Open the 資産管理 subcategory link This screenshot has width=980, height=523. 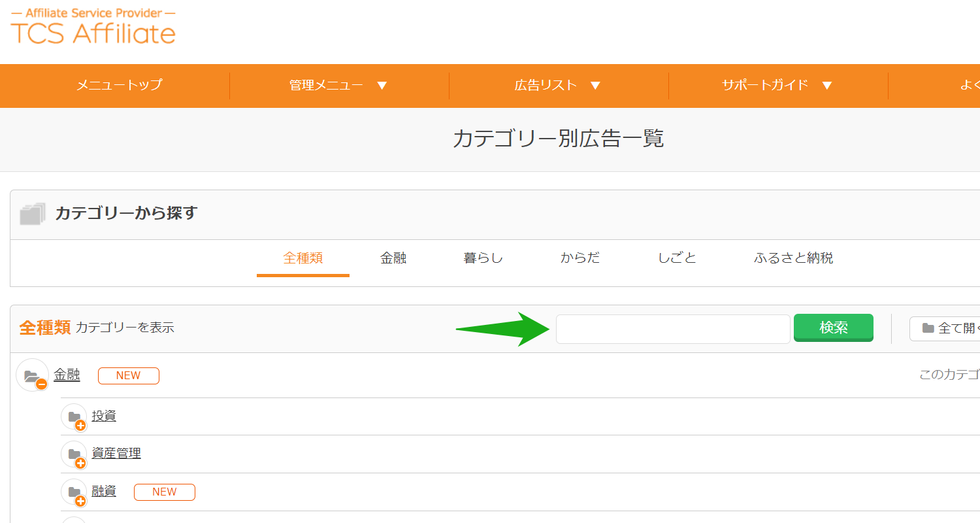click(x=116, y=453)
